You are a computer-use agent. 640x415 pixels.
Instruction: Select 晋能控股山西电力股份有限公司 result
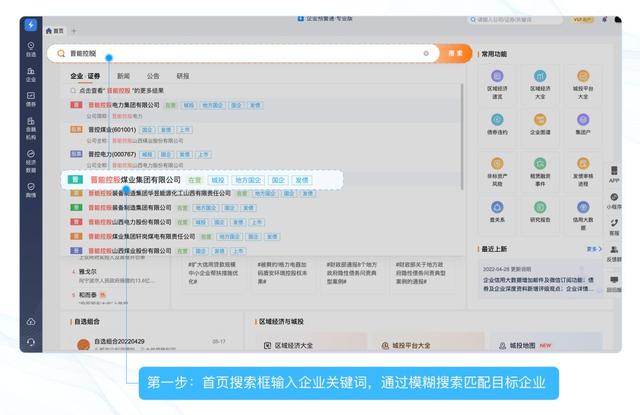click(261, 222)
